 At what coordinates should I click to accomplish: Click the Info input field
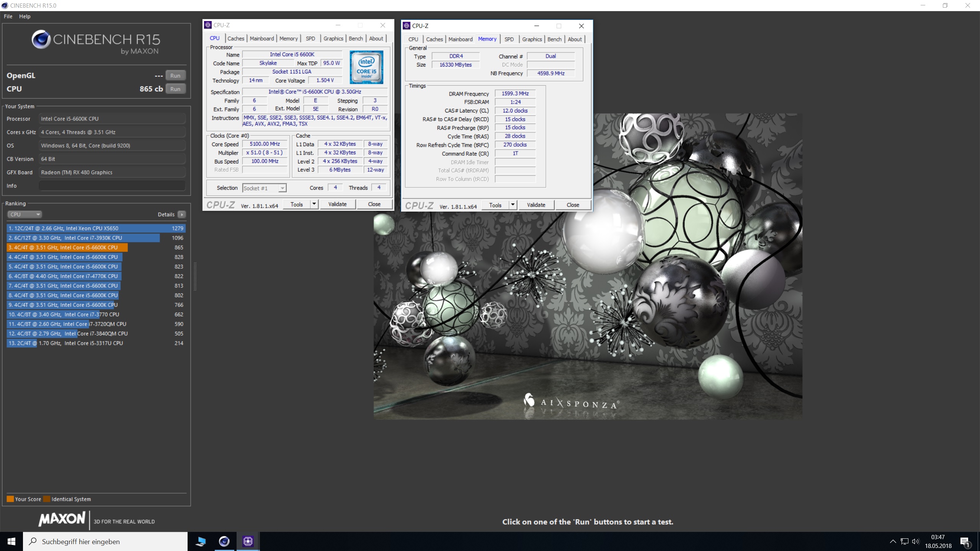[112, 186]
